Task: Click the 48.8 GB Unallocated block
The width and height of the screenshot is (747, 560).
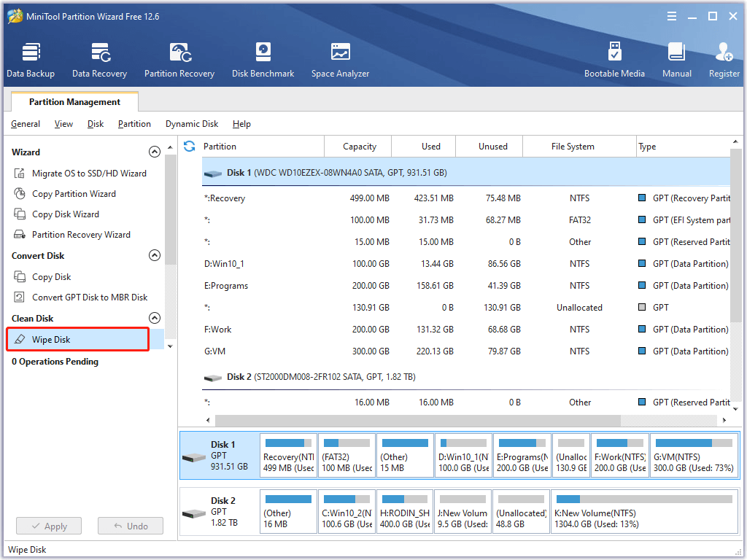Action: (x=521, y=512)
